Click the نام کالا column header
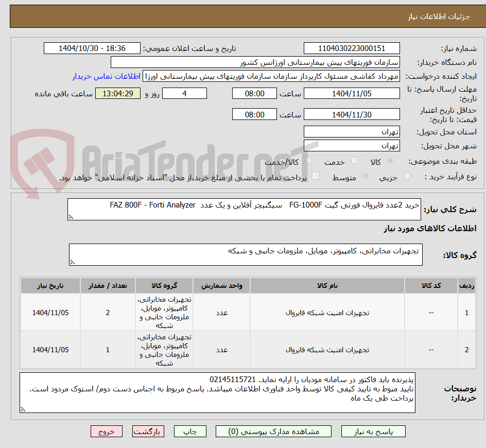This screenshot has height=448, width=486. point(327,286)
